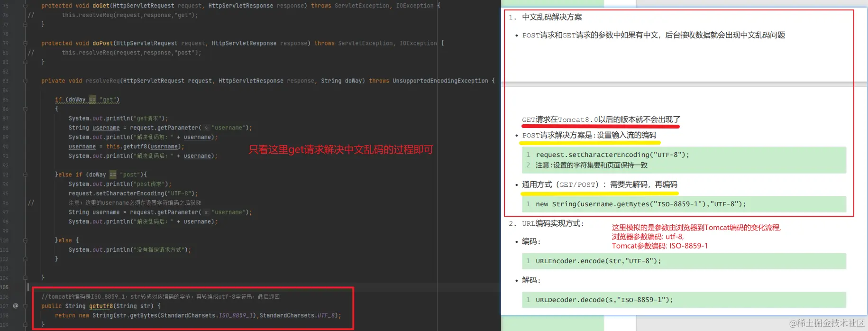Fold the final else block on line 100
The width and height of the screenshot is (868, 331).
click(25, 240)
